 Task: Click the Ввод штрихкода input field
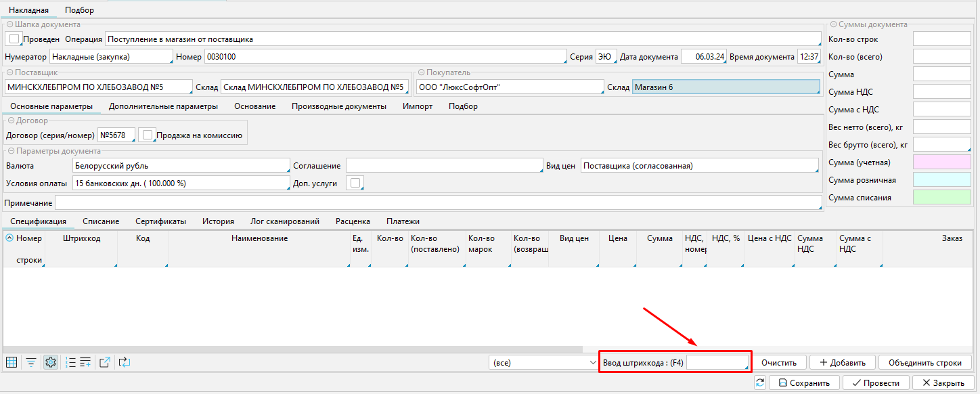click(717, 362)
